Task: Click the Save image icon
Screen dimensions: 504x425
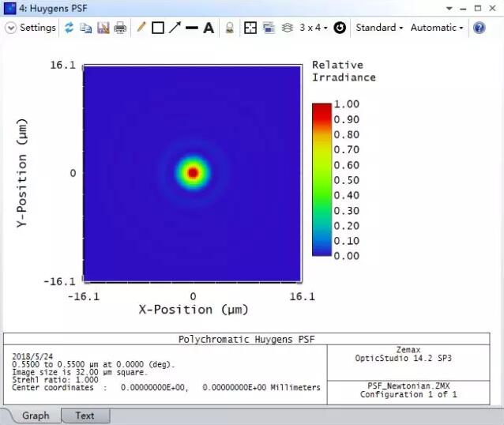Action: [103, 28]
